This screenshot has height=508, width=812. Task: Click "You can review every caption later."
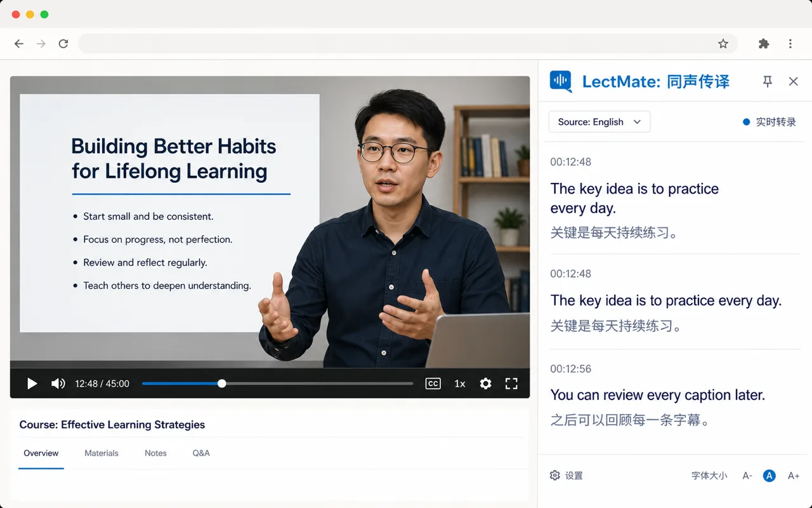pos(658,395)
